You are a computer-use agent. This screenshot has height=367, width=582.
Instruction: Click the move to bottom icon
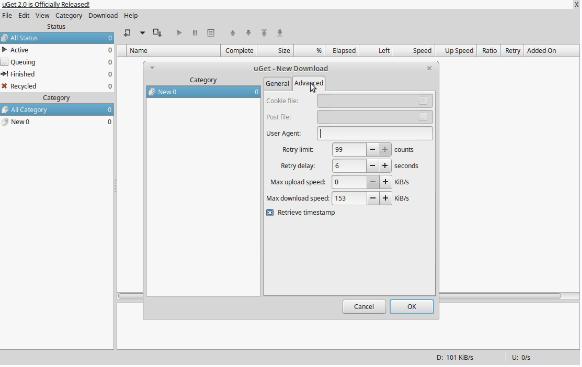[x=279, y=33]
